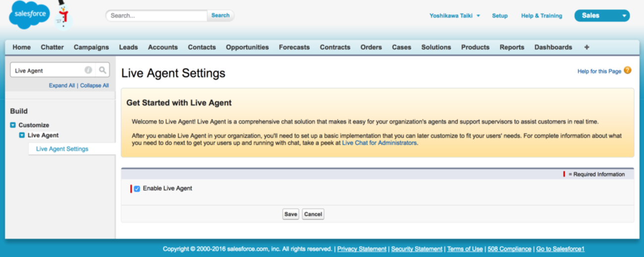
Task: Select the Cases tab
Action: [401, 47]
